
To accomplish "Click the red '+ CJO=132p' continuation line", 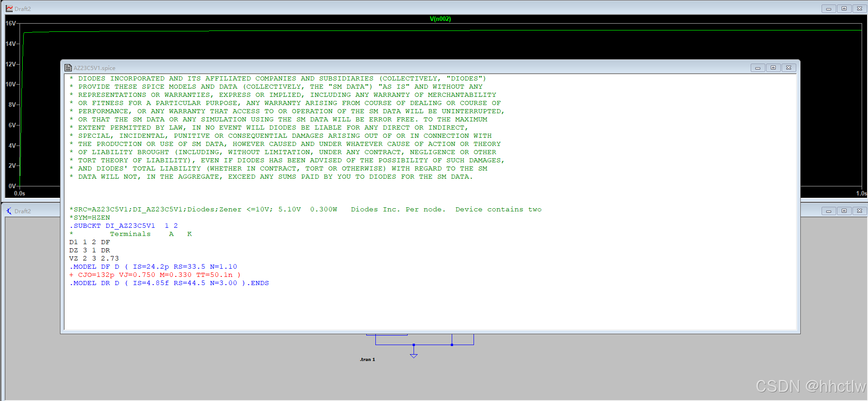I will coord(155,275).
